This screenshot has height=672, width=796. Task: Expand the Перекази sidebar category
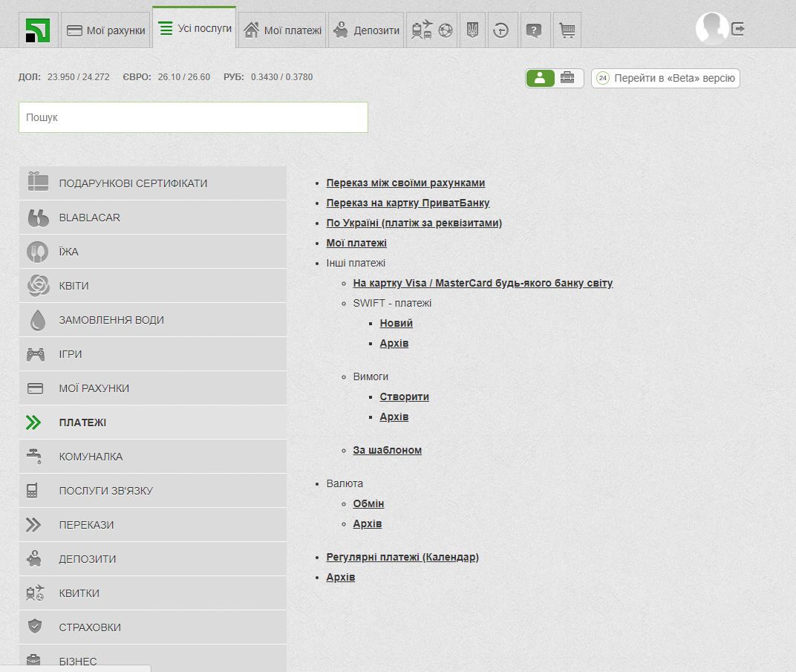pos(152,525)
